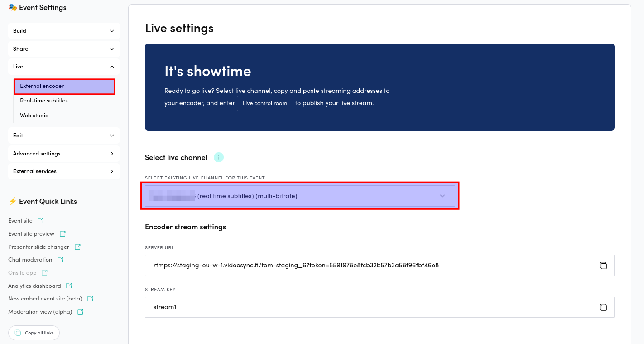Viewport: 644px width, 344px height.
Task: Copy the stream key using its copy icon
Action: [x=603, y=307]
